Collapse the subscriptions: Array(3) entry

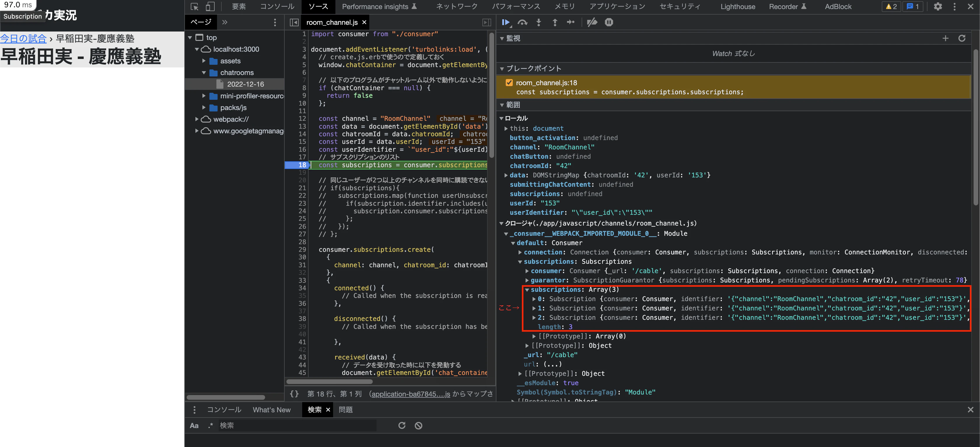tap(527, 290)
